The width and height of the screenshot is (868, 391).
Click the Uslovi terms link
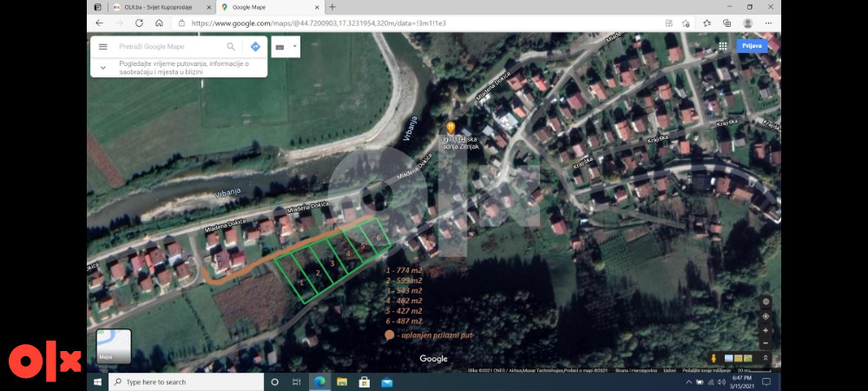[x=669, y=370]
